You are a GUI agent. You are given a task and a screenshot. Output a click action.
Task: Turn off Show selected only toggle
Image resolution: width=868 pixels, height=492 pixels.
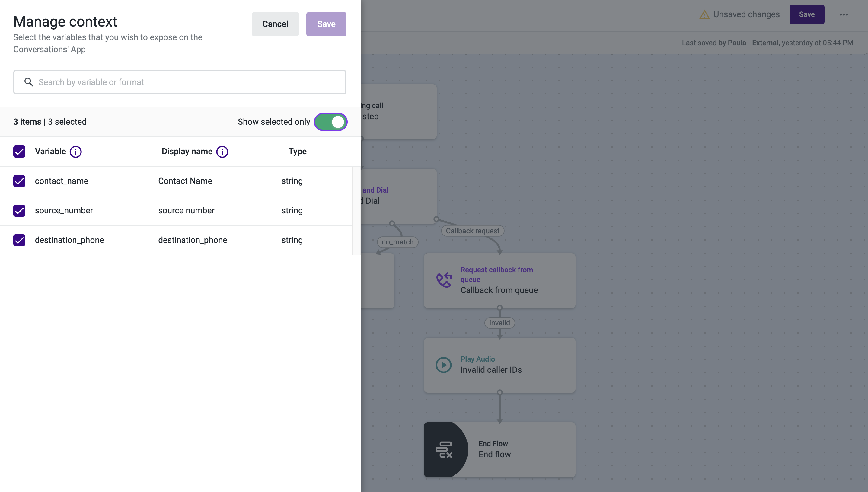[330, 122]
